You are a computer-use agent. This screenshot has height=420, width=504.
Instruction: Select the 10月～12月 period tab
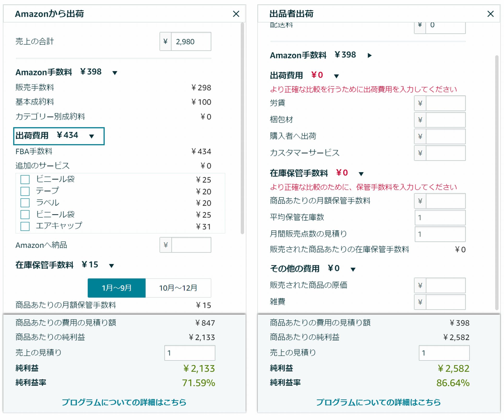click(178, 288)
